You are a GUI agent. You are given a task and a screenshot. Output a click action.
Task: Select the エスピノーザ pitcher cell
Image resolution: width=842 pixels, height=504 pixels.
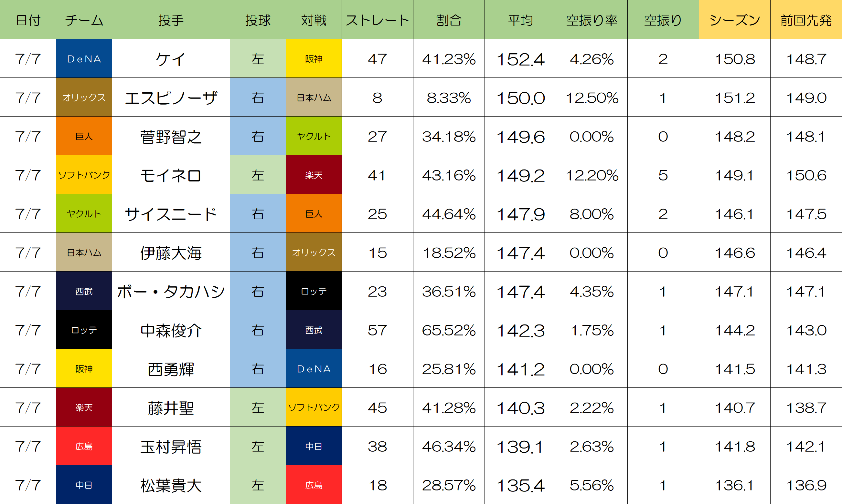click(x=171, y=98)
